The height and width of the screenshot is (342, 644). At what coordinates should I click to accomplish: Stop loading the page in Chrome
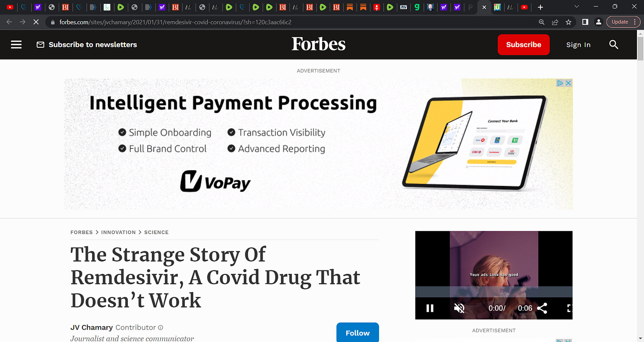pyautogui.click(x=36, y=22)
